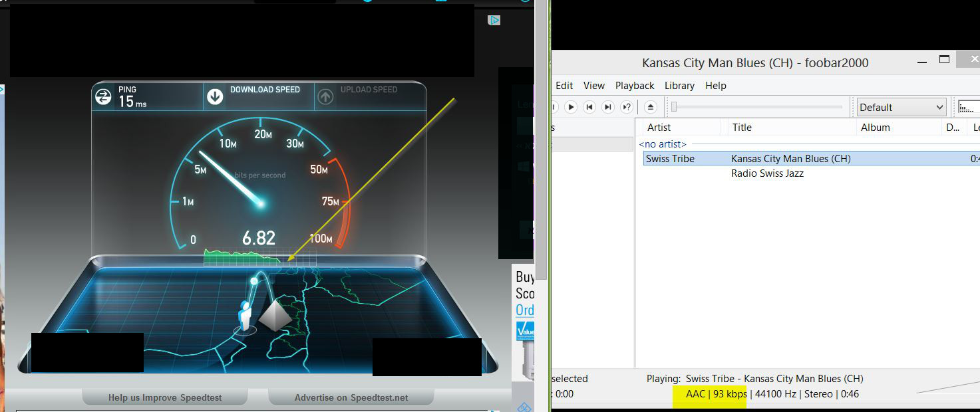This screenshot has width=980, height=412.
Task: Maximize the foobar2000 window
Action: (x=944, y=60)
